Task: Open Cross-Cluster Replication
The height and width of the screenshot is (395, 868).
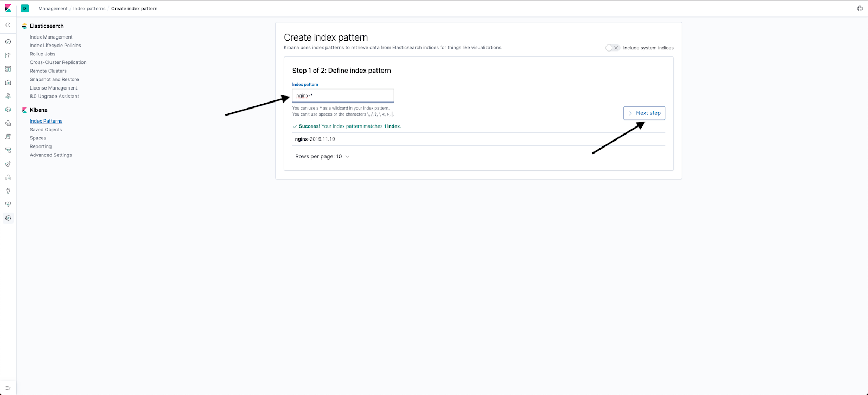Action: pos(58,62)
